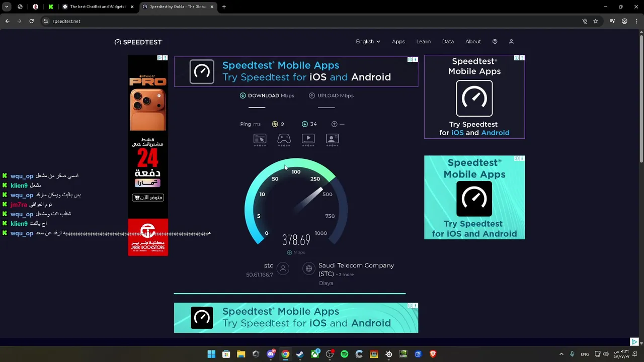Click the teal Speedtest Mobile Apps ad
Screen dimensions: 644x362
(x=474, y=197)
